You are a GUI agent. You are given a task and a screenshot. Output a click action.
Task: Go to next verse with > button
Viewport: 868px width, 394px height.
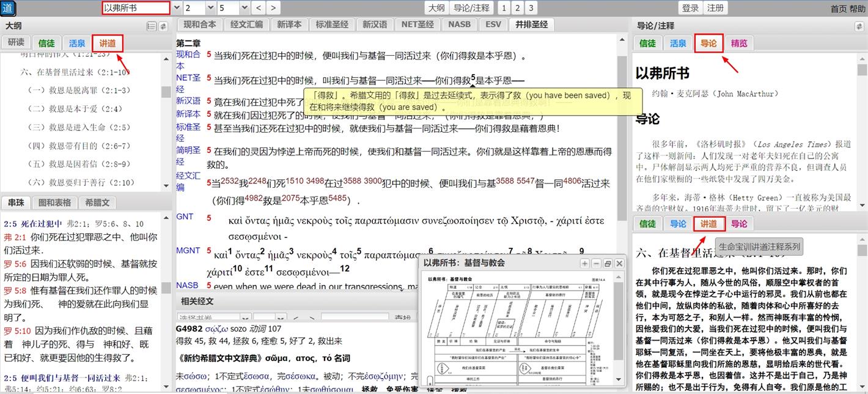[273, 8]
